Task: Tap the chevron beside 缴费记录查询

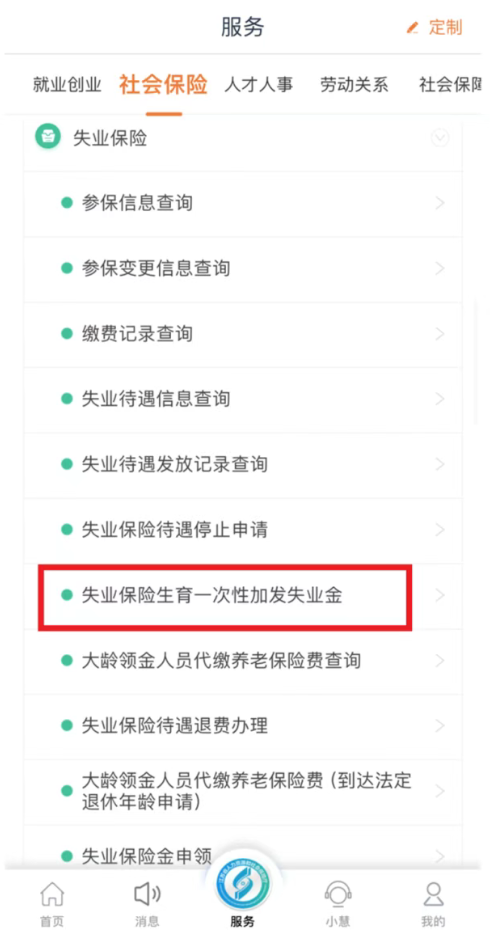Action: click(440, 333)
